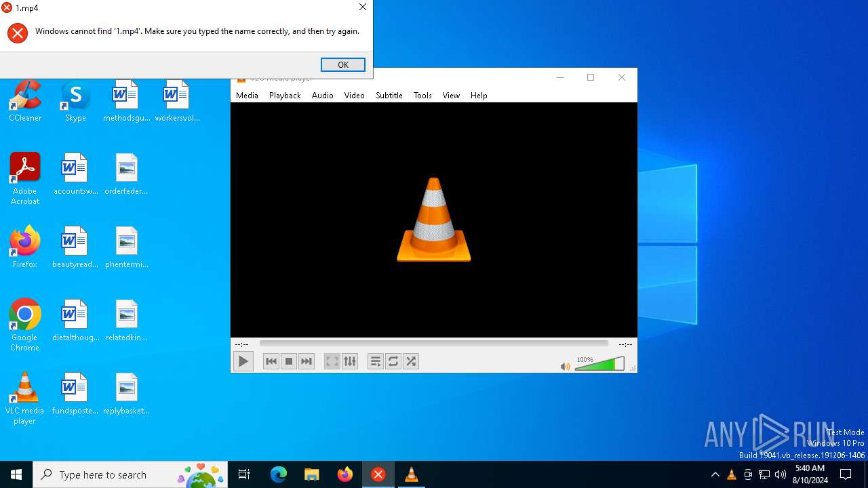Open the Subtitle menu
Image resolution: width=868 pixels, height=488 pixels.
pos(389,96)
